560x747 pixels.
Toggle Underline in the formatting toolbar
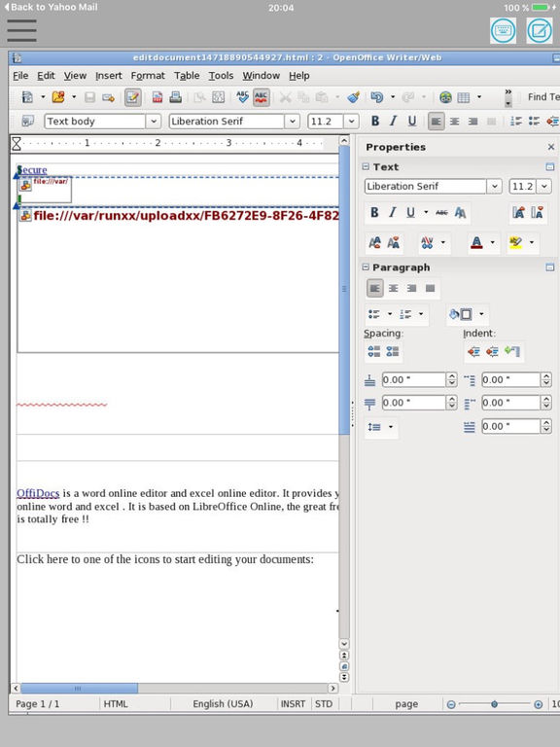click(412, 122)
